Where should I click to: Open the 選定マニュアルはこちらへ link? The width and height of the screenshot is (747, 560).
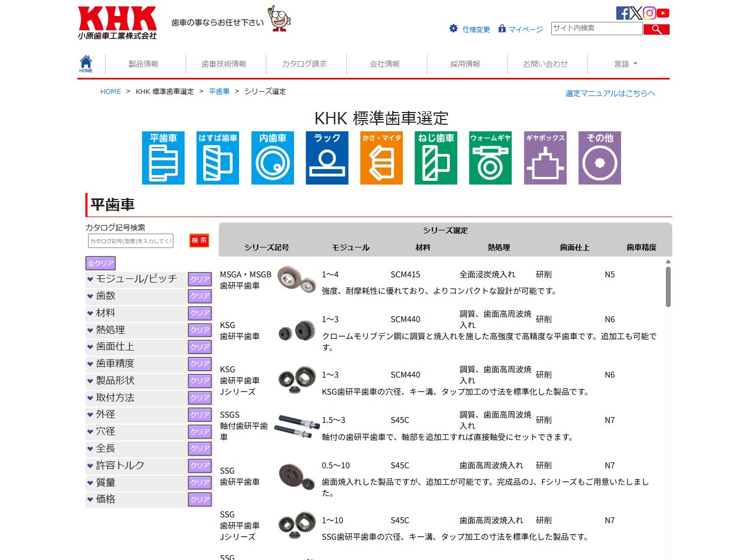click(x=610, y=93)
